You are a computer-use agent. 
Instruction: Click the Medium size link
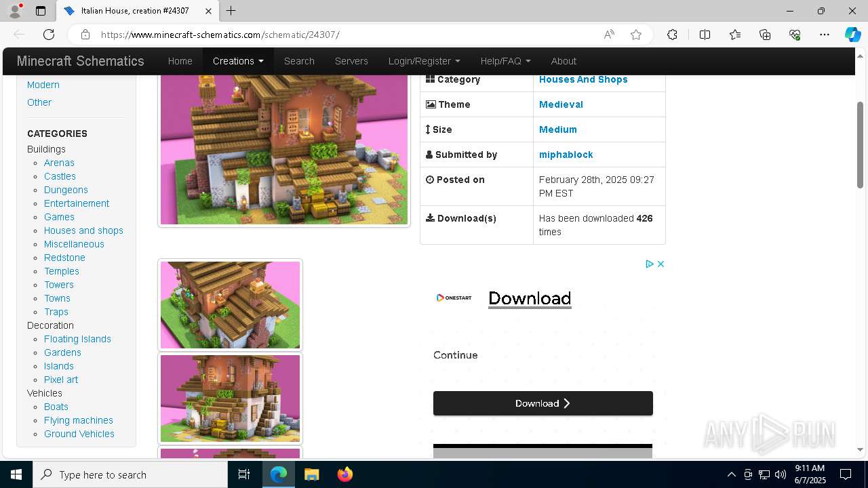click(558, 129)
